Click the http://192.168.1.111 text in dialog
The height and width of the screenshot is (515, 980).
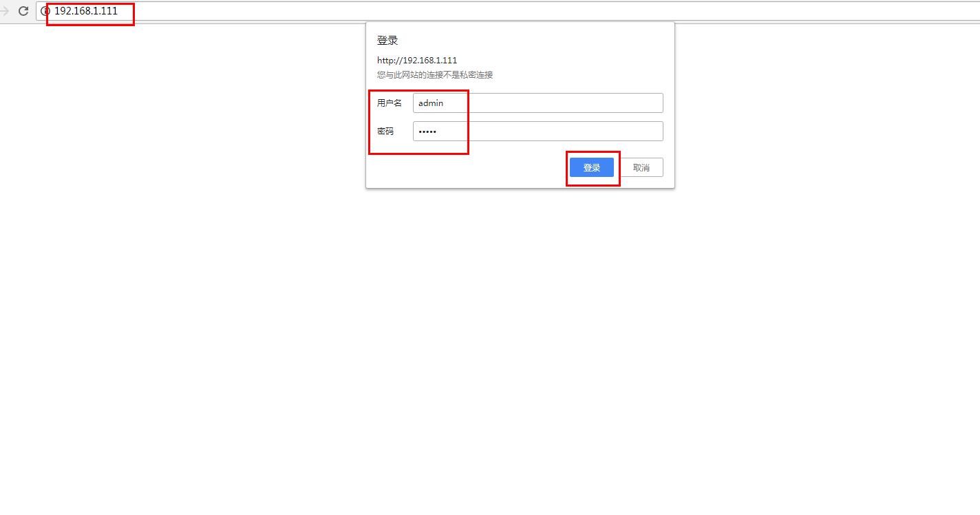417,61
